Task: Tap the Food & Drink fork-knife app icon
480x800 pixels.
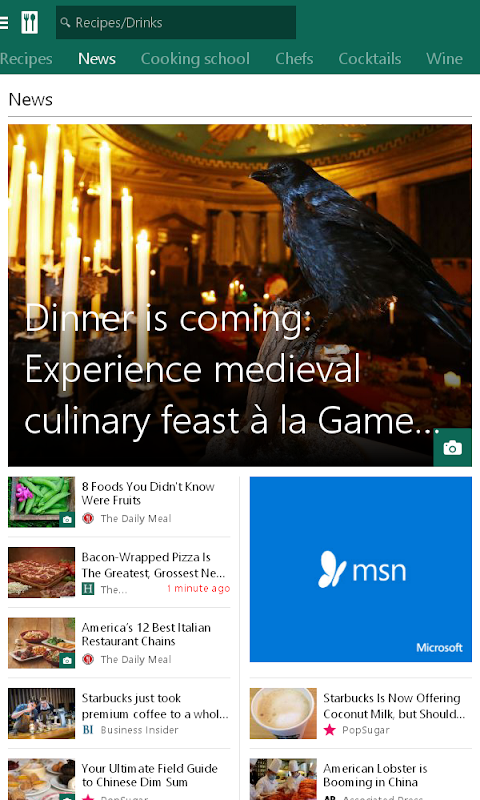Action: [30, 22]
